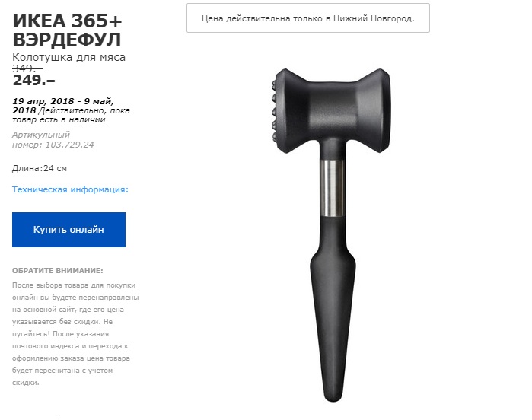Click the horizontal divider line below product

[294, 418]
